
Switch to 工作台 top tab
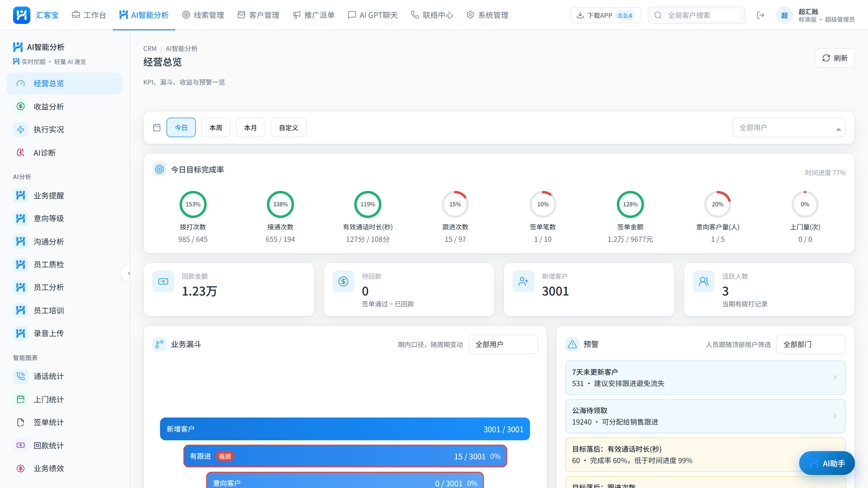point(89,15)
